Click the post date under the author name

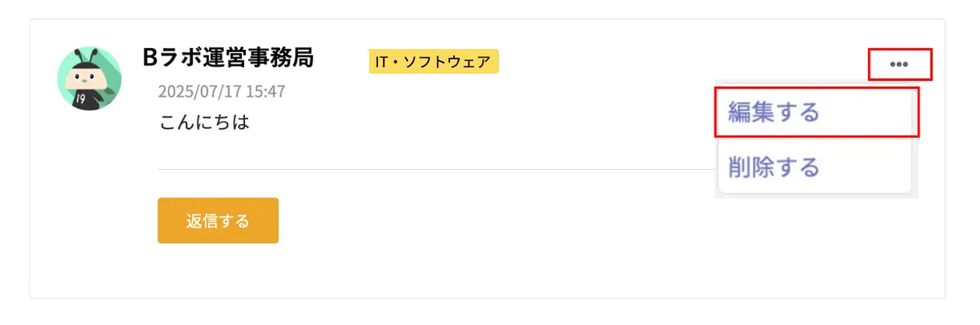(222, 91)
